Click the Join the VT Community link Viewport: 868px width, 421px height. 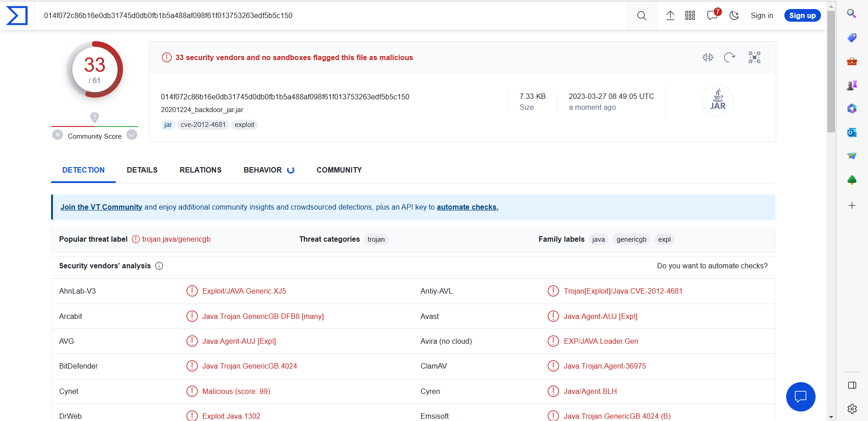point(101,207)
